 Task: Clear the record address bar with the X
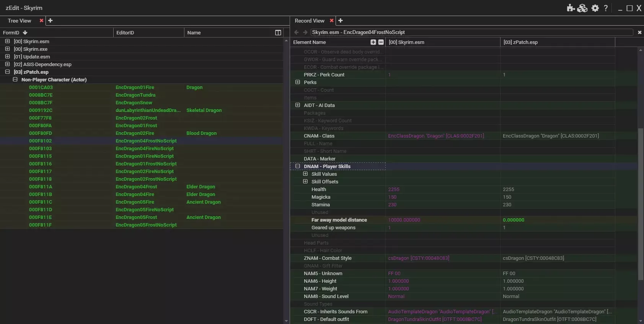coord(639,32)
